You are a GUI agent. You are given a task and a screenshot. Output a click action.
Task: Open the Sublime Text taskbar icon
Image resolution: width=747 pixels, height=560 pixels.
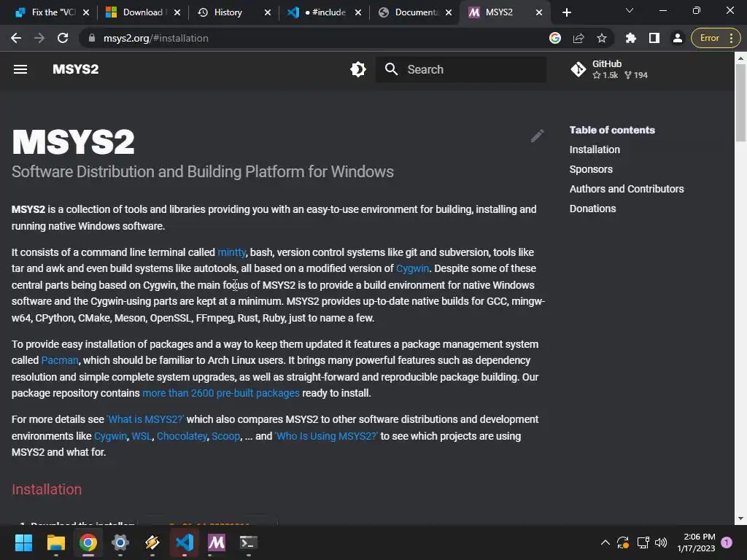coord(152,542)
